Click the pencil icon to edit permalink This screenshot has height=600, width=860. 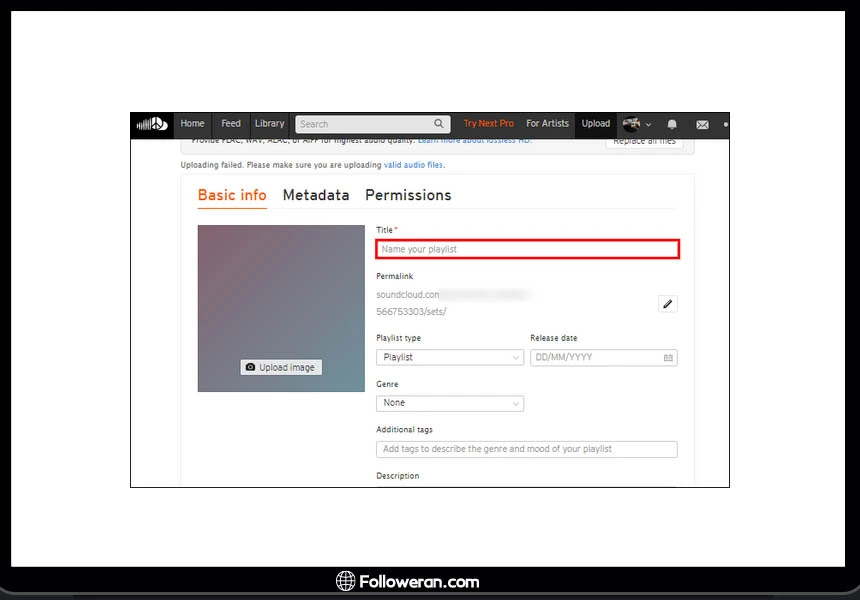(x=668, y=303)
